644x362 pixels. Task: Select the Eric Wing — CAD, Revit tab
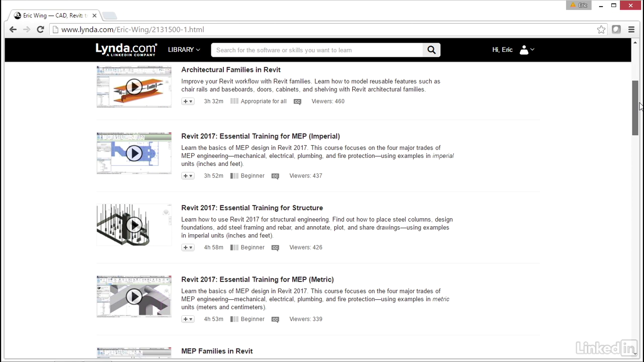[54, 16]
